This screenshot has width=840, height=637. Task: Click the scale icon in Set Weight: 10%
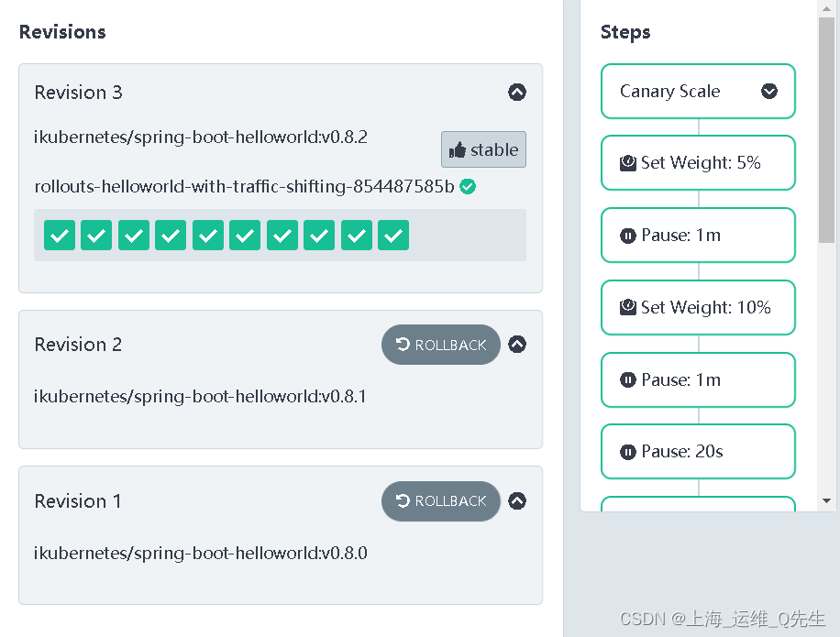(x=628, y=307)
